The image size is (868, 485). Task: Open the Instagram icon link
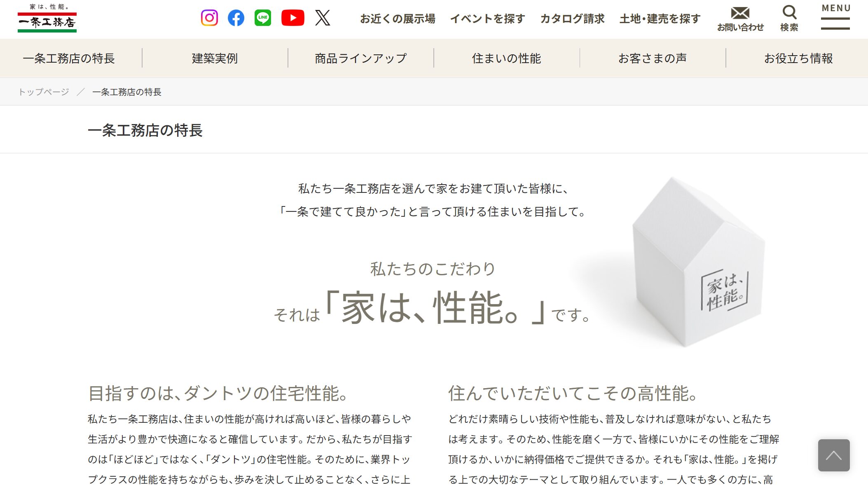[x=209, y=18]
